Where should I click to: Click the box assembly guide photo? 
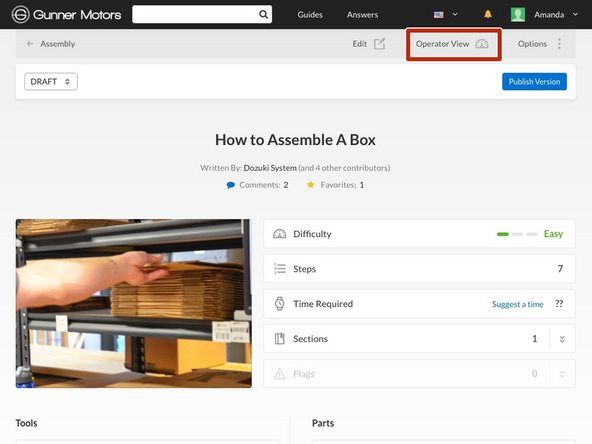pos(134,304)
